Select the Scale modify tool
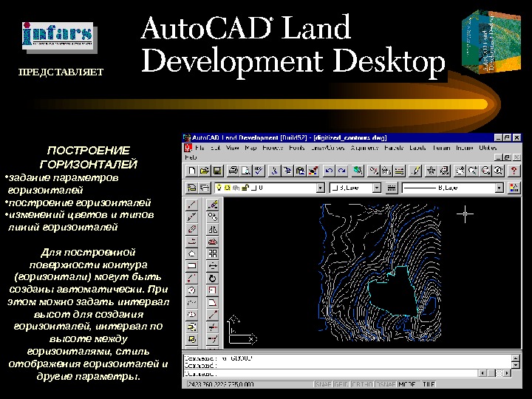Viewport: 532px width, 399px height. (x=213, y=290)
